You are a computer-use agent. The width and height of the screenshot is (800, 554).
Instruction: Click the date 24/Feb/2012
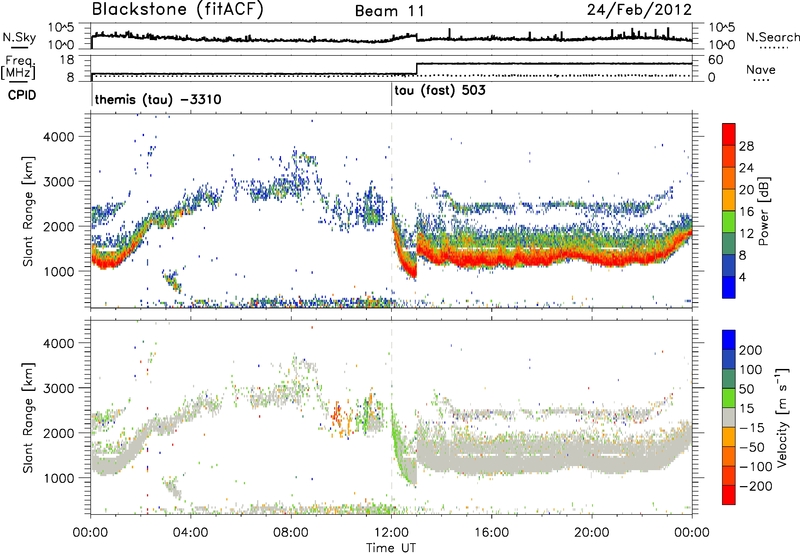pos(639,10)
